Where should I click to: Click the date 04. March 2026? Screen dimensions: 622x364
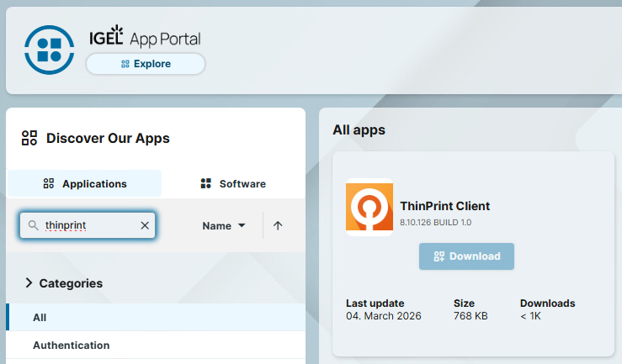pyautogui.click(x=384, y=316)
